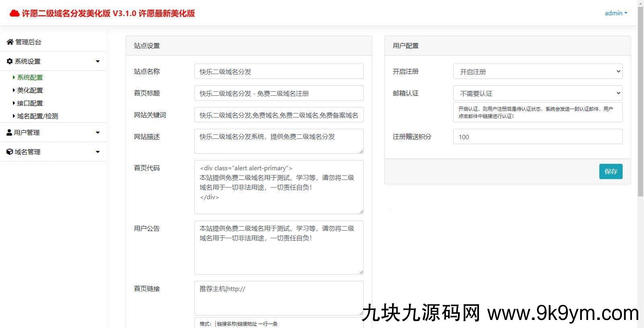Screen dimensions: 644x328
Task: Click into the 网站描述 textarea
Action: point(279,141)
